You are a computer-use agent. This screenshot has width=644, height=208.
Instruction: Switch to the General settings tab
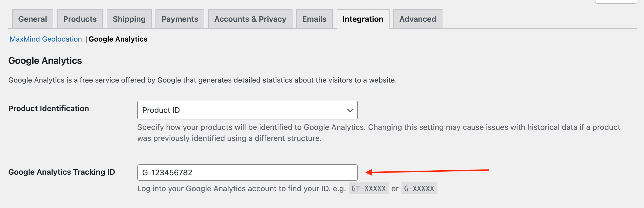pyautogui.click(x=32, y=19)
